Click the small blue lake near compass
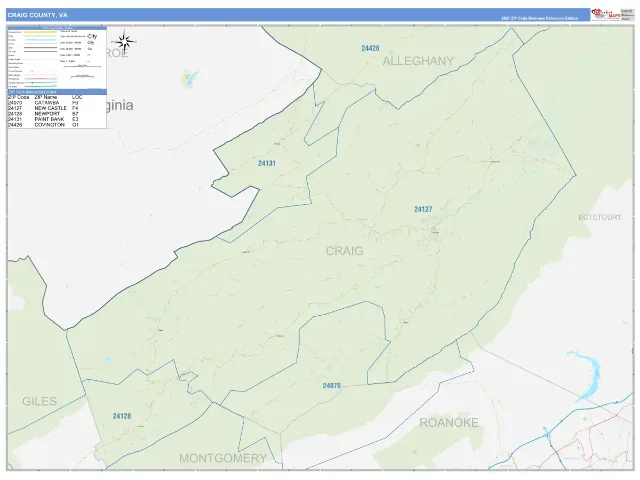Screen dimensions: 640x480 [190, 78]
